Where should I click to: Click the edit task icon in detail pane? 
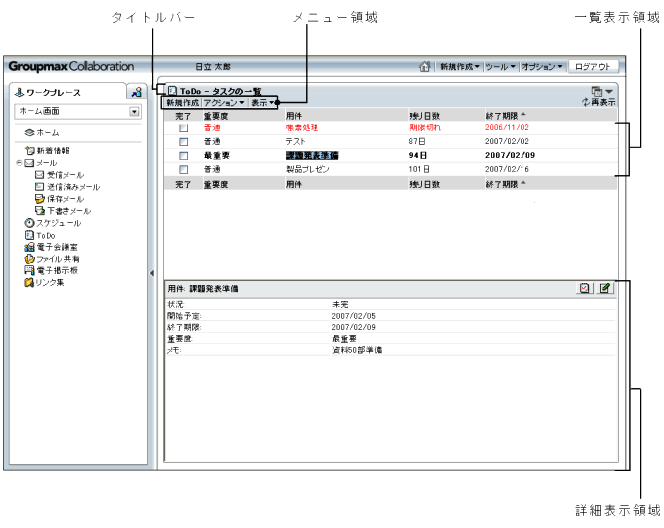(604, 288)
